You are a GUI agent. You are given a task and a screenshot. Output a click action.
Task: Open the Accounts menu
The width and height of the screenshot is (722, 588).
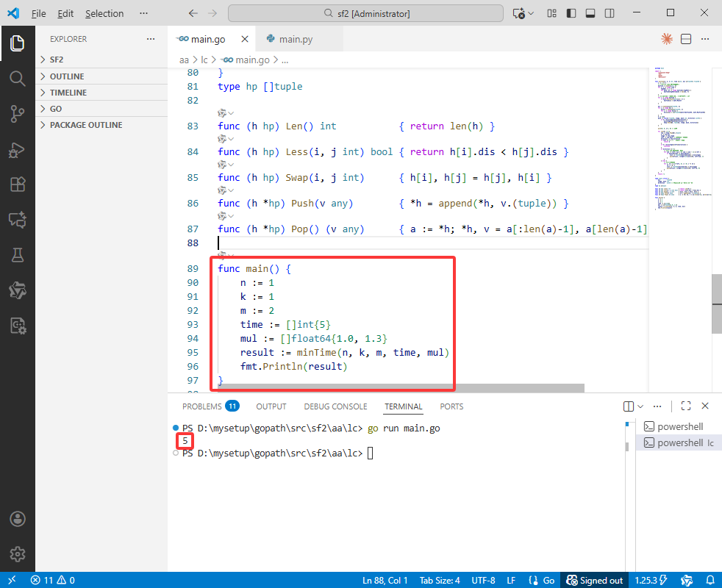(x=18, y=519)
